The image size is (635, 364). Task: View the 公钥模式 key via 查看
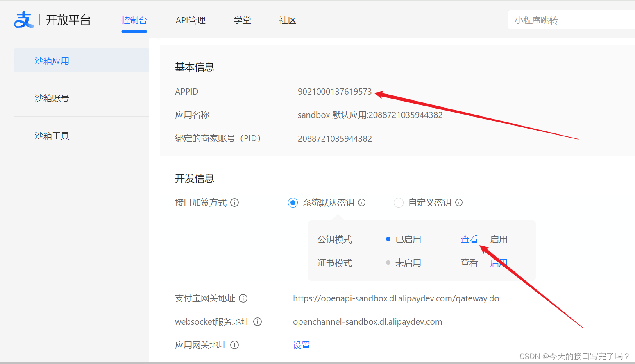point(469,239)
